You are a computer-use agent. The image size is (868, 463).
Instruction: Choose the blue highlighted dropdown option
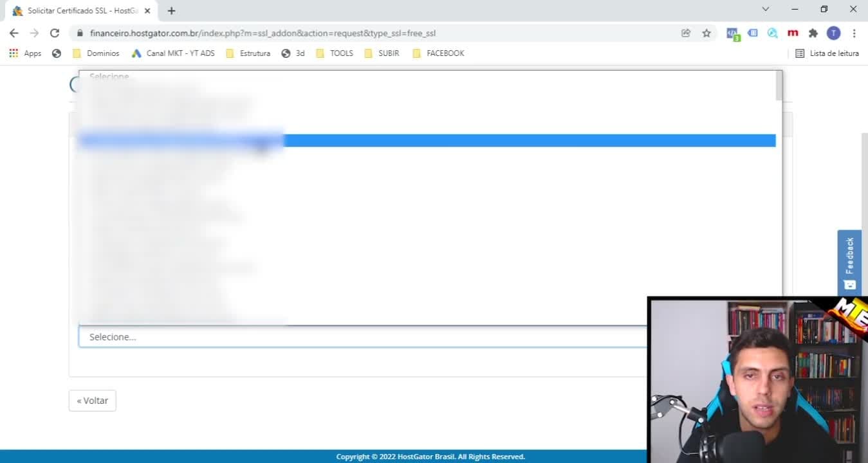(x=427, y=140)
